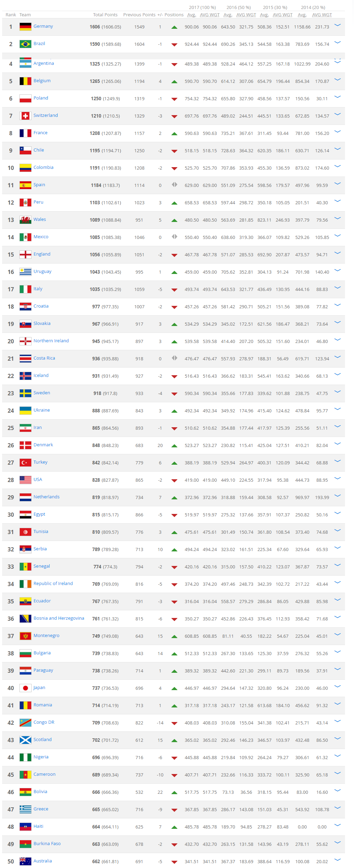Click Congo DR's red down arrow icon

(x=175, y=723)
